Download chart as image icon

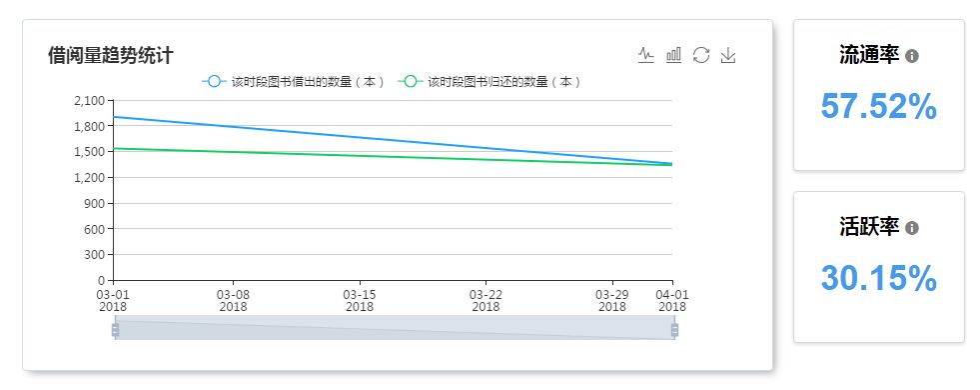728,55
